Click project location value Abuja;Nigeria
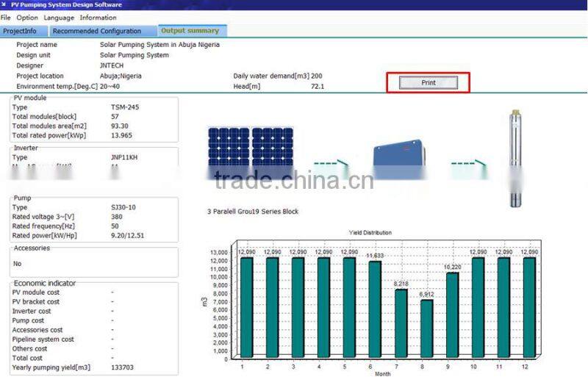Image resolution: width=588 pixels, height=377 pixels. click(x=121, y=76)
